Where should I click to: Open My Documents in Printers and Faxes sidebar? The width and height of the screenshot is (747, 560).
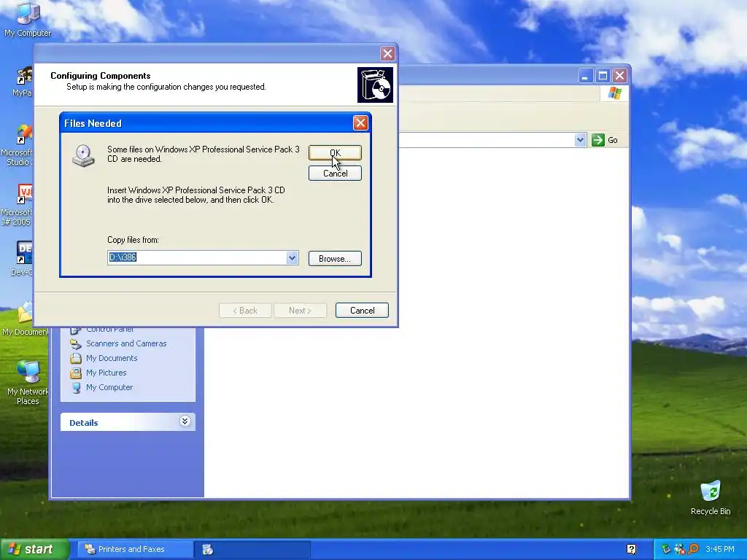(112, 358)
